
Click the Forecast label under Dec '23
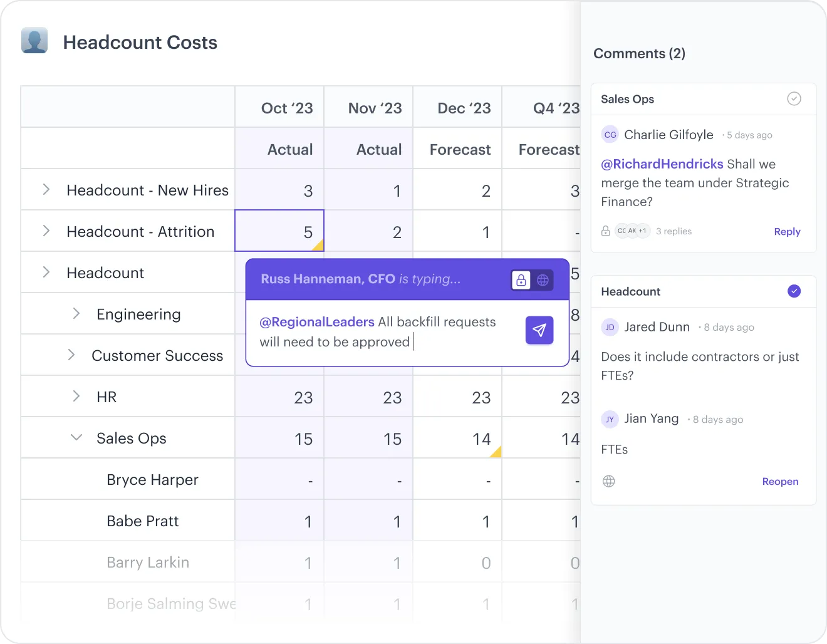click(x=460, y=150)
